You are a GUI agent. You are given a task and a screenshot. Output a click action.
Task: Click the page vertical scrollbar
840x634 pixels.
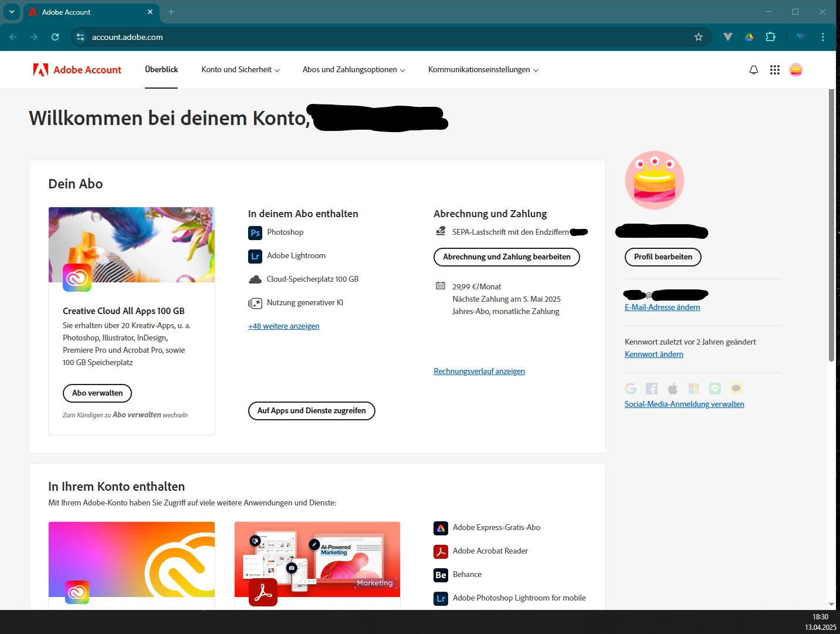point(831,225)
